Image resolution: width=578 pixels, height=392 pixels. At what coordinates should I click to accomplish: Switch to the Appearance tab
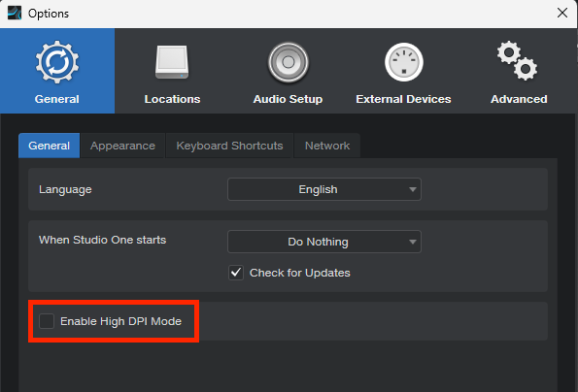coord(122,146)
